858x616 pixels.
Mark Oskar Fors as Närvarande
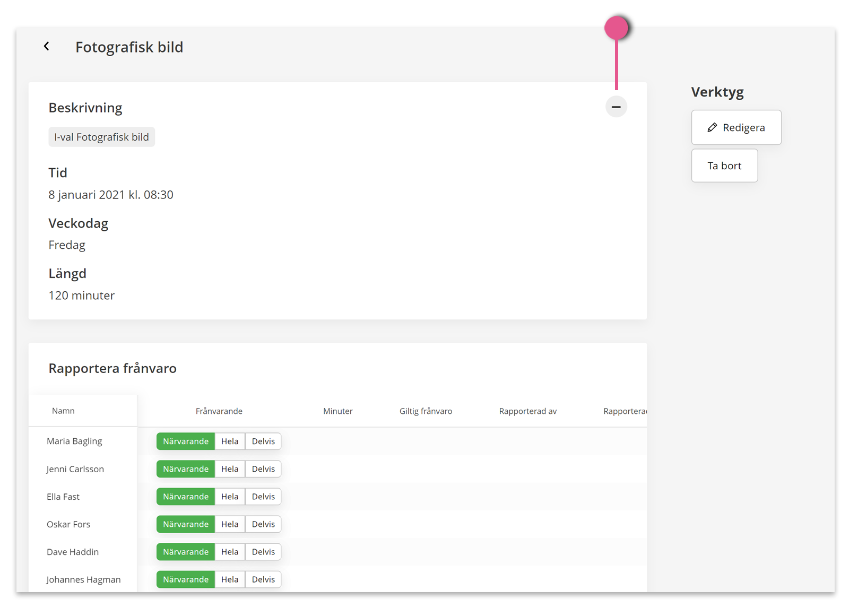pyautogui.click(x=186, y=524)
